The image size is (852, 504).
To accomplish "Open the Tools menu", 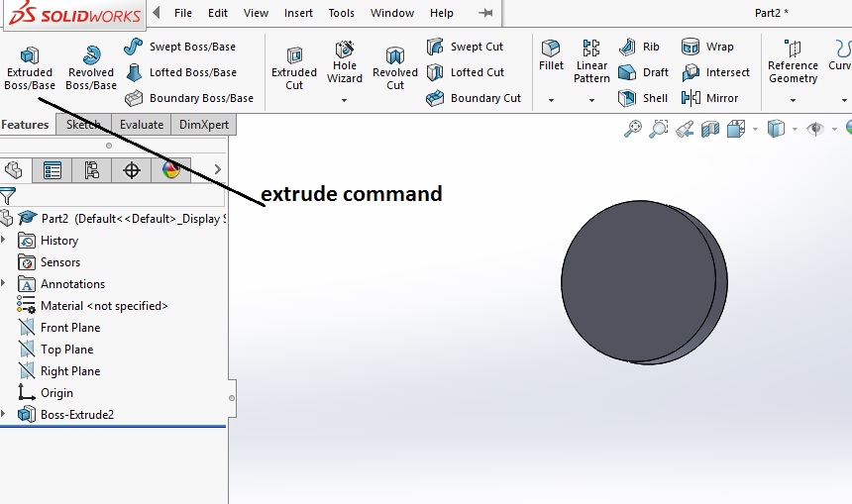I will [341, 13].
